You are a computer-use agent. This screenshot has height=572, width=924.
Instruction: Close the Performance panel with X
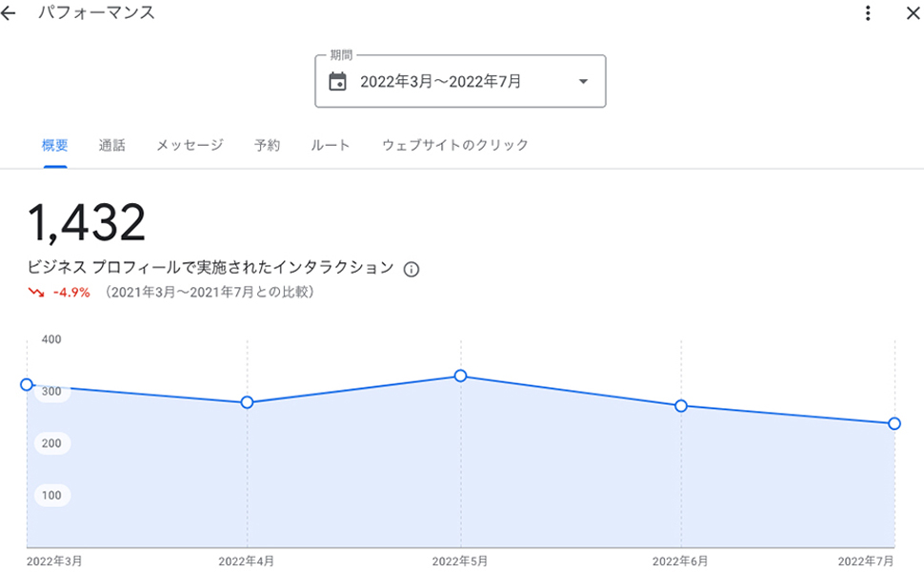913,13
